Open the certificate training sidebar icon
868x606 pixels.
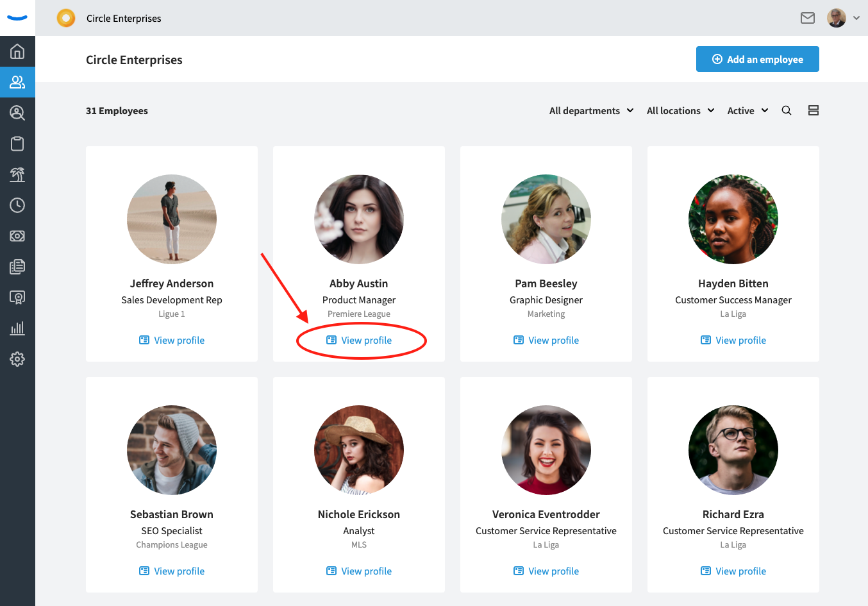(17, 298)
